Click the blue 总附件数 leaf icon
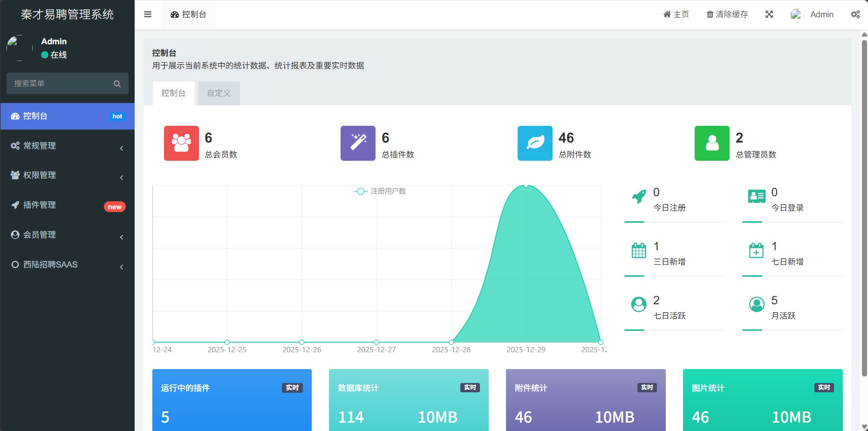 pos(535,143)
